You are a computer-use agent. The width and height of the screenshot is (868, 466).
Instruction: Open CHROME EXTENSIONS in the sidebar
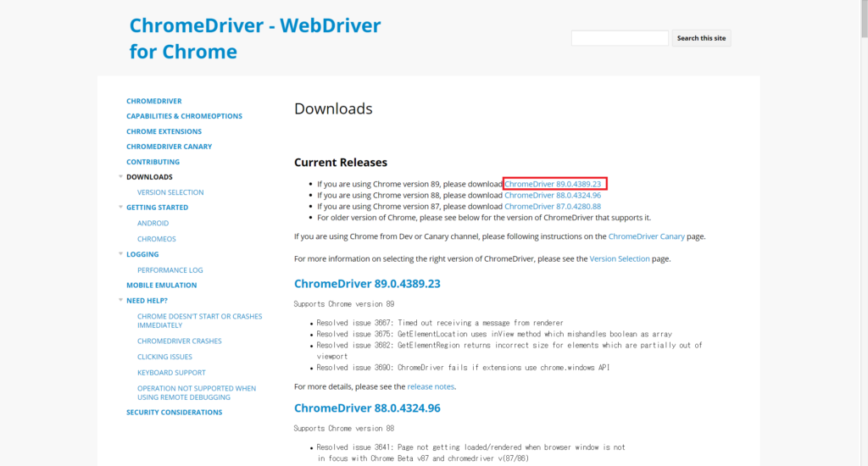click(x=164, y=131)
